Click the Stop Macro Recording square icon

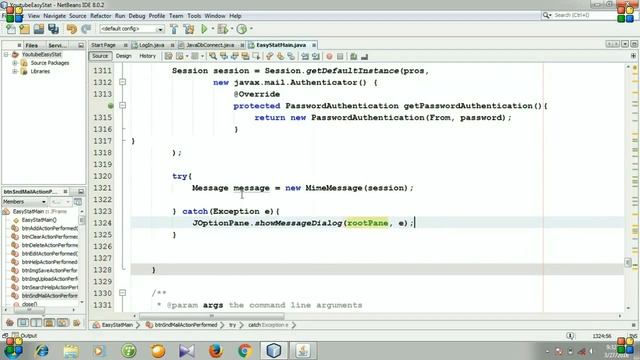[340, 56]
